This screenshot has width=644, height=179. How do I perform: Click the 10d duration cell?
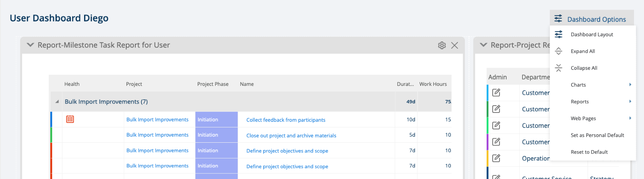411,120
